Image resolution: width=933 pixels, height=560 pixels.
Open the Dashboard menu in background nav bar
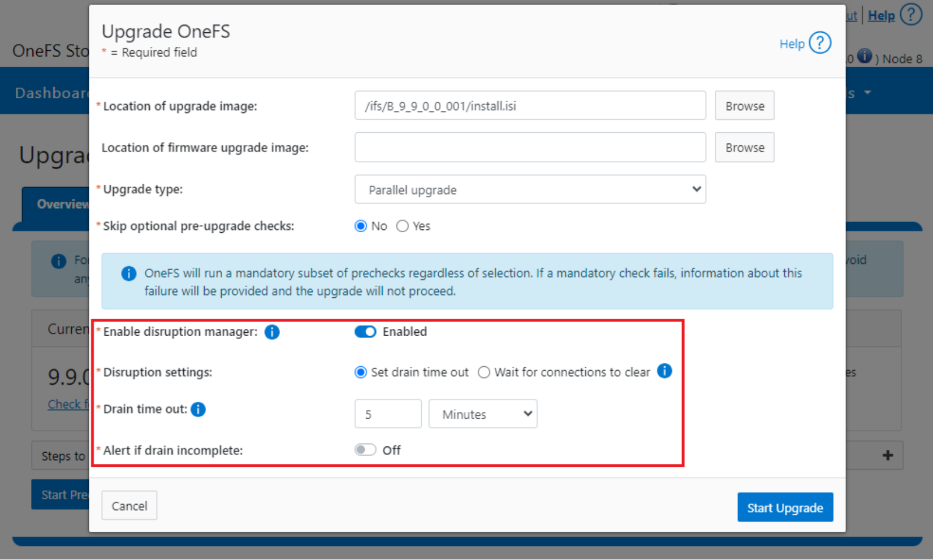tap(52, 93)
